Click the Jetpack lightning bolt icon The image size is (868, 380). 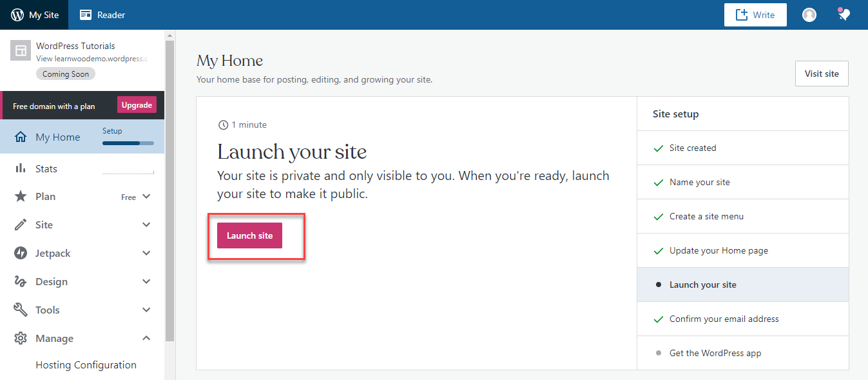coord(21,254)
